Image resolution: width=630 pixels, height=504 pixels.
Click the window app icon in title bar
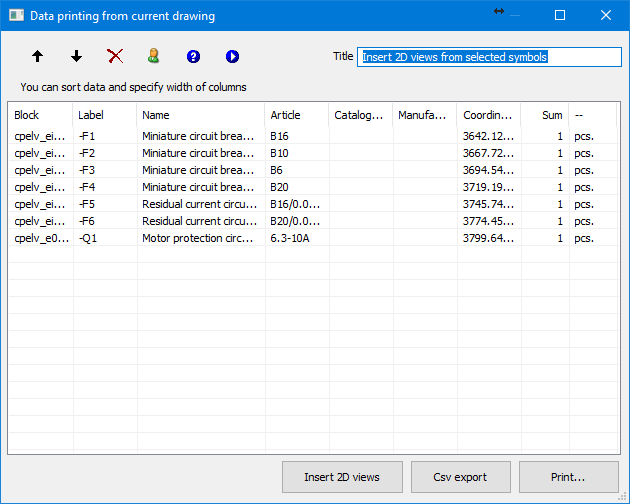tap(16, 16)
